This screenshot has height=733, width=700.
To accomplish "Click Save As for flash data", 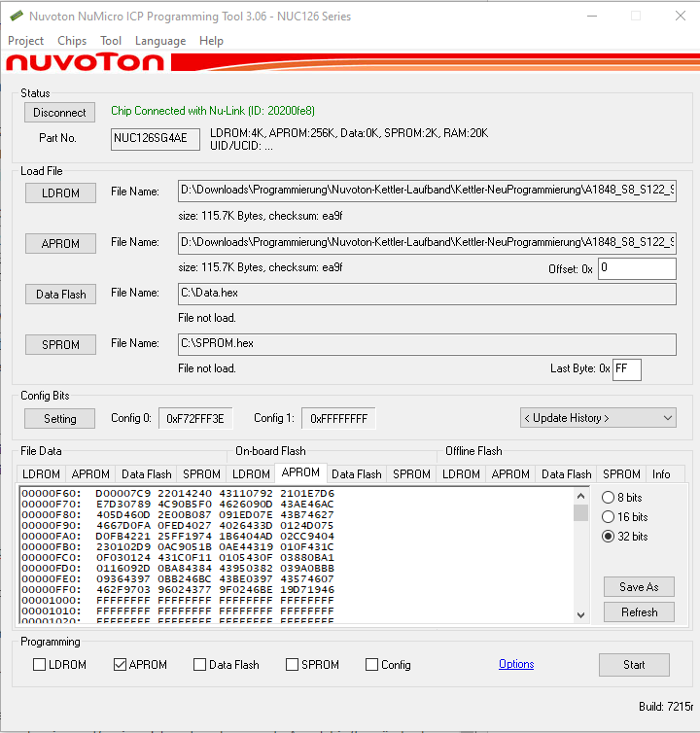I will [639, 586].
